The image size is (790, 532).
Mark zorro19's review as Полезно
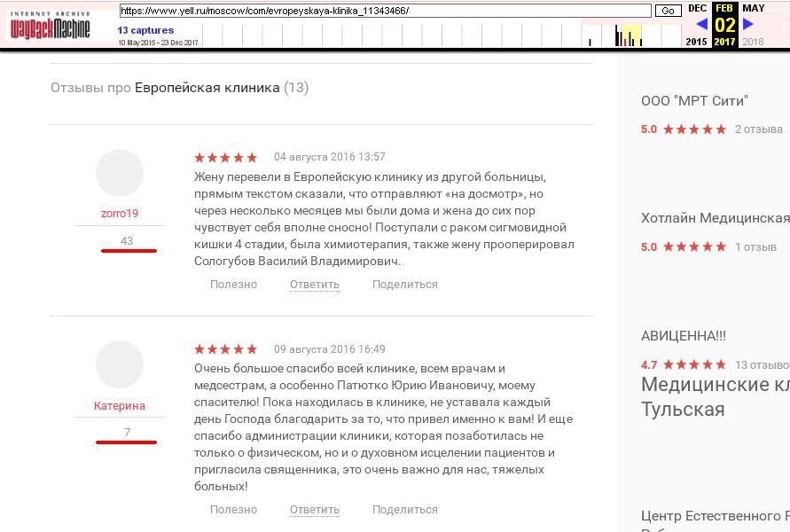233,285
